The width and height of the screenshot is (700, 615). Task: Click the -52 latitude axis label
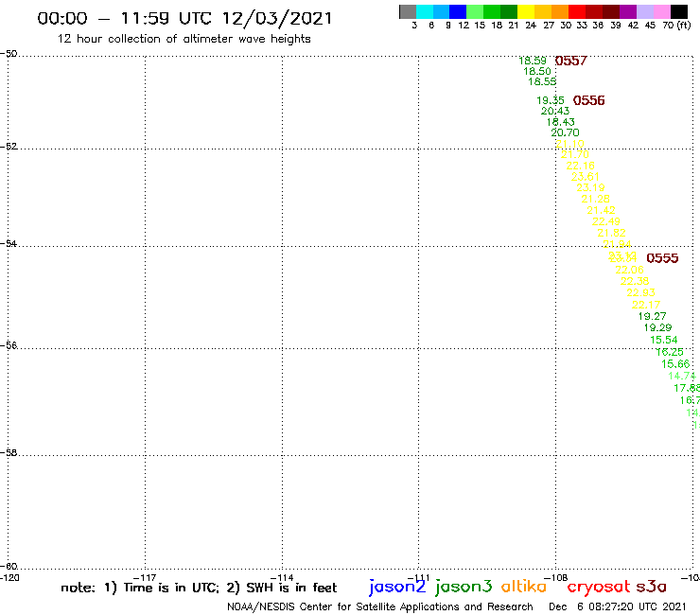pos(9,147)
